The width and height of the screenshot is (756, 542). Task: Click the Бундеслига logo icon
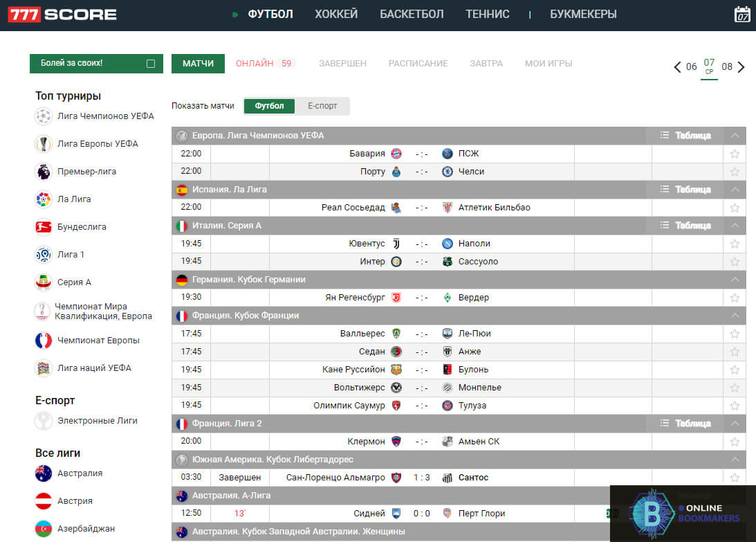pyautogui.click(x=44, y=227)
